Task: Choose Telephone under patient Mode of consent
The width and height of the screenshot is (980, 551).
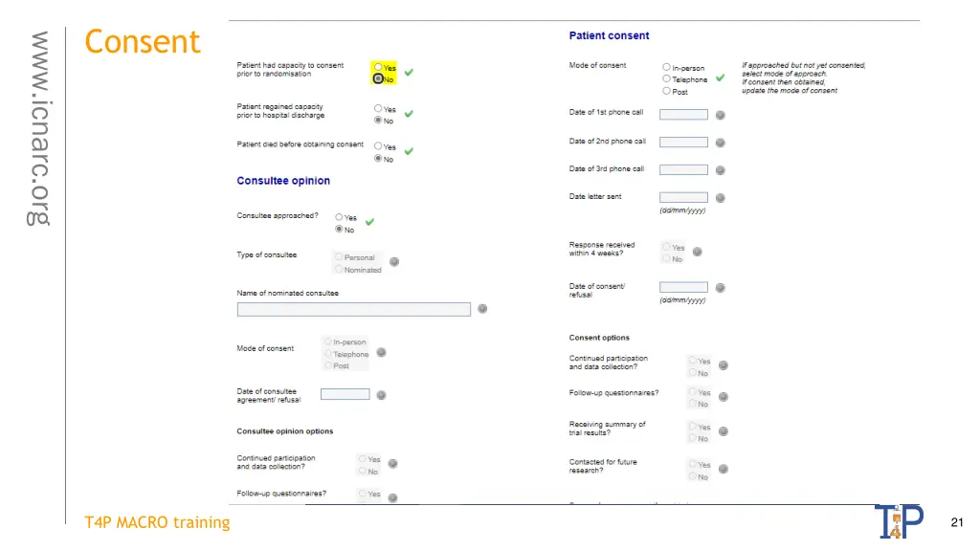Action: 666,78
